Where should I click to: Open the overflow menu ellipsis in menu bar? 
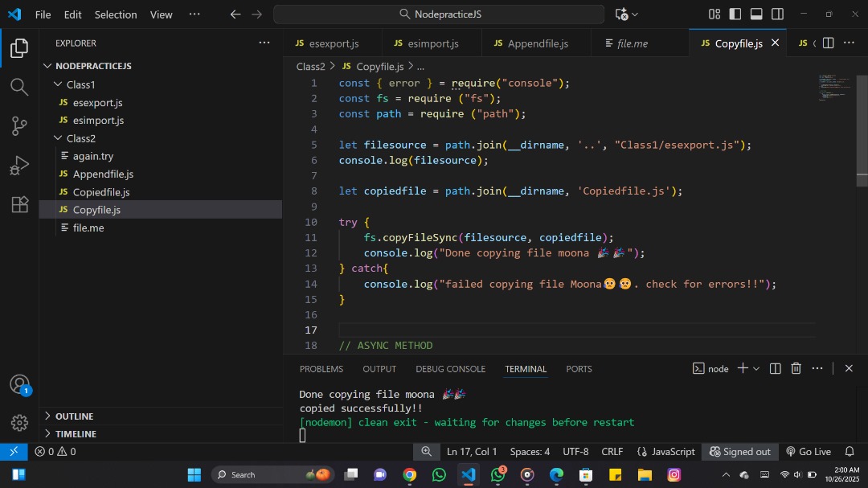pos(194,14)
